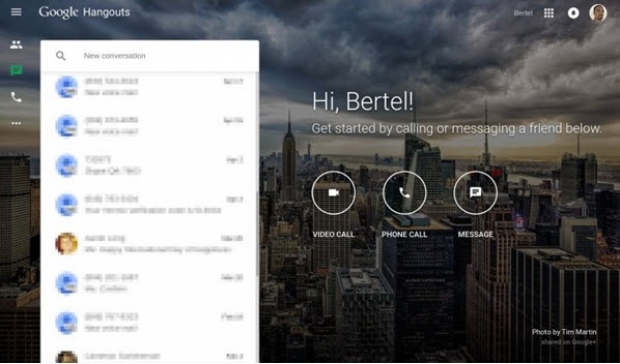Click the search magnifier icon
The image size is (620, 364).
[x=60, y=56]
